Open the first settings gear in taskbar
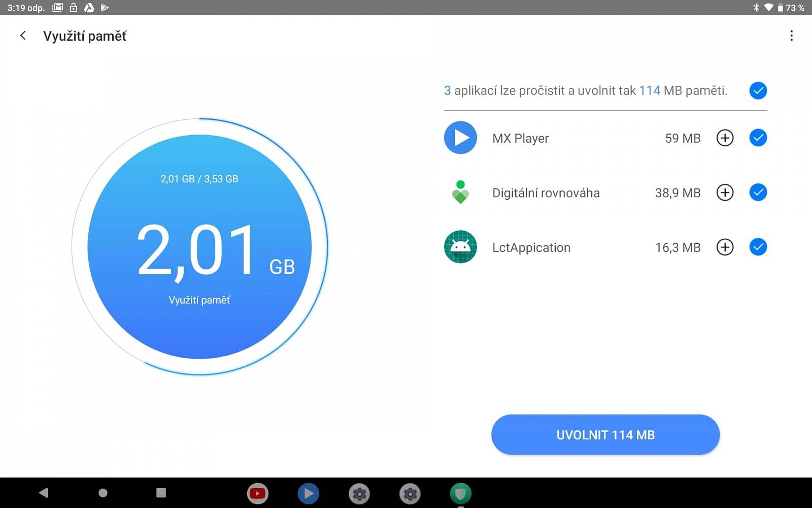The height and width of the screenshot is (508, 812). 359,493
